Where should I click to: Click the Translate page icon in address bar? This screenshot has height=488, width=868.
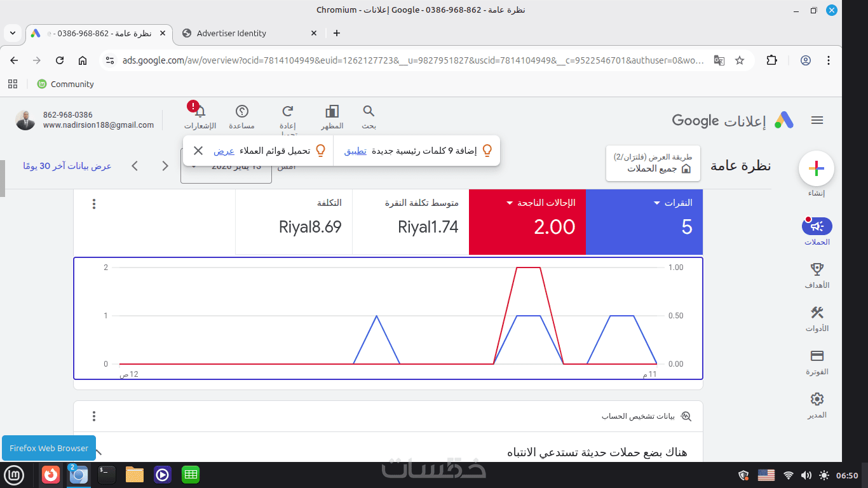719,60
